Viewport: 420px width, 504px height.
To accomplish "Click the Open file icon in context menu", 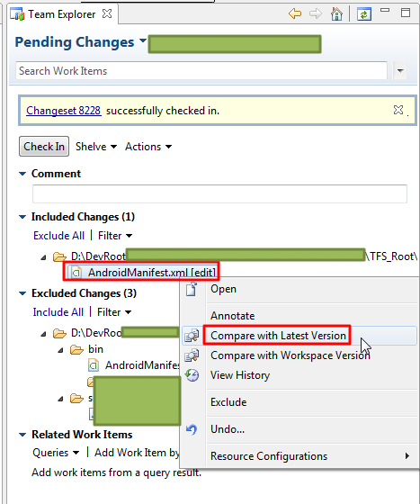I will pyautogui.click(x=192, y=289).
